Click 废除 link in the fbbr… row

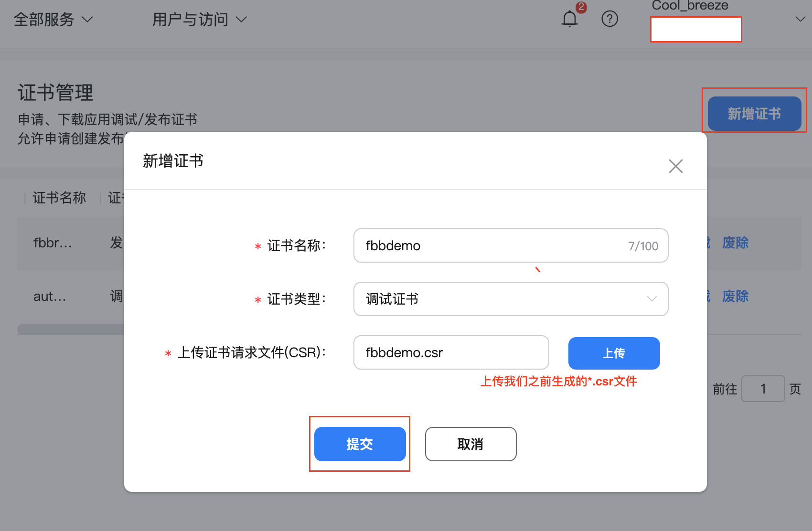[735, 243]
